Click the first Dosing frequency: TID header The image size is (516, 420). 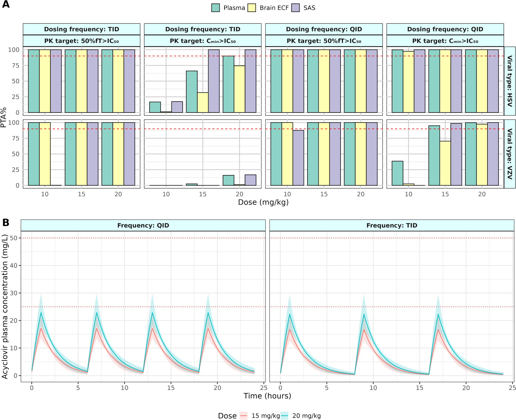pos(82,29)
